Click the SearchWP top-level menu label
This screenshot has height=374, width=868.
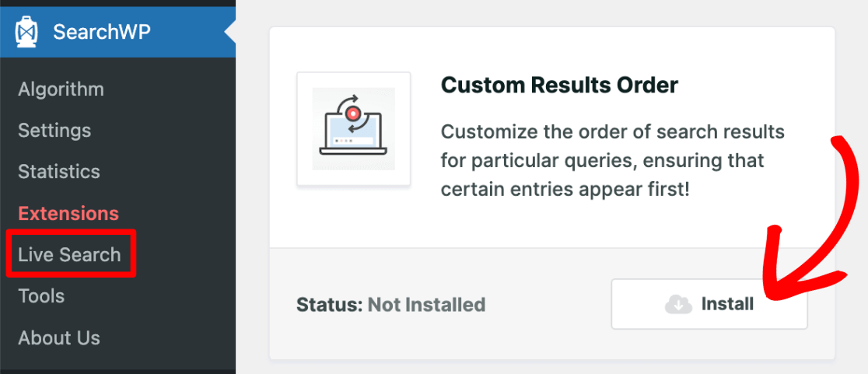(102, 32)
